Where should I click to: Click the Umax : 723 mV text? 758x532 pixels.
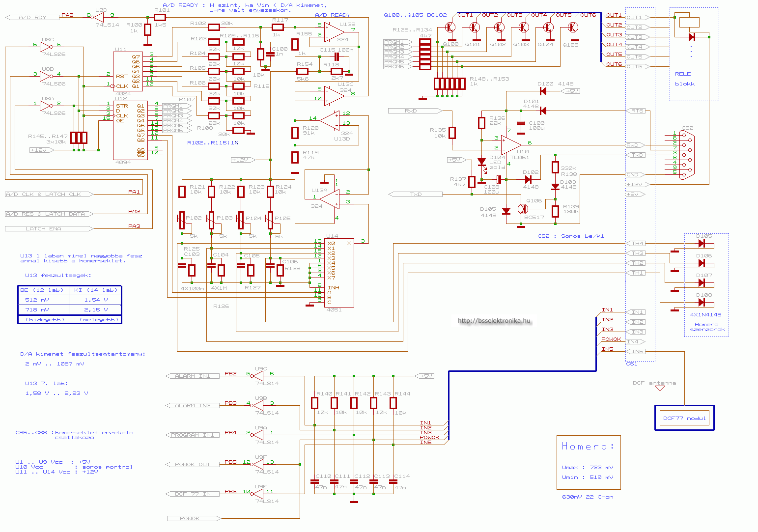[x=588, y=467]
